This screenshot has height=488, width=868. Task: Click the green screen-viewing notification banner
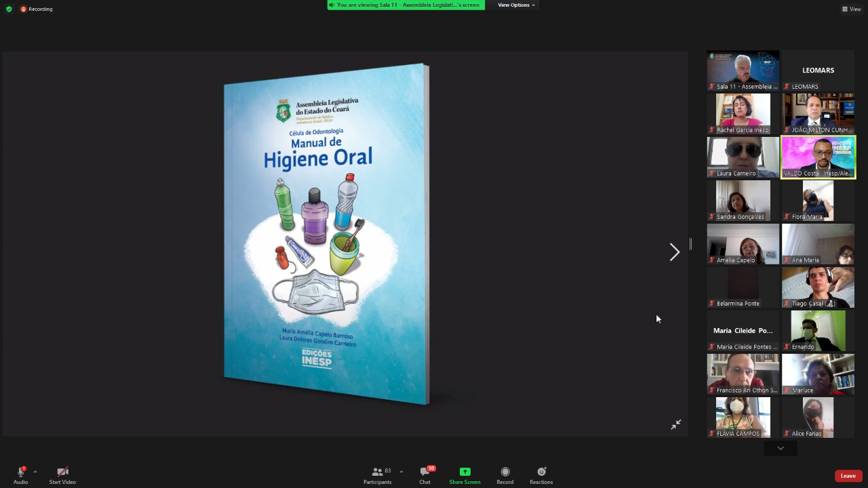coord(406,5)
